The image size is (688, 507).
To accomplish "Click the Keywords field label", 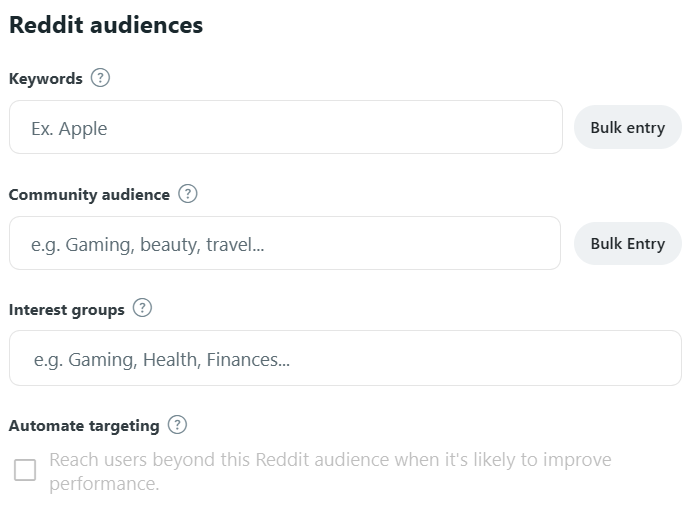I will tap(46, 79).
